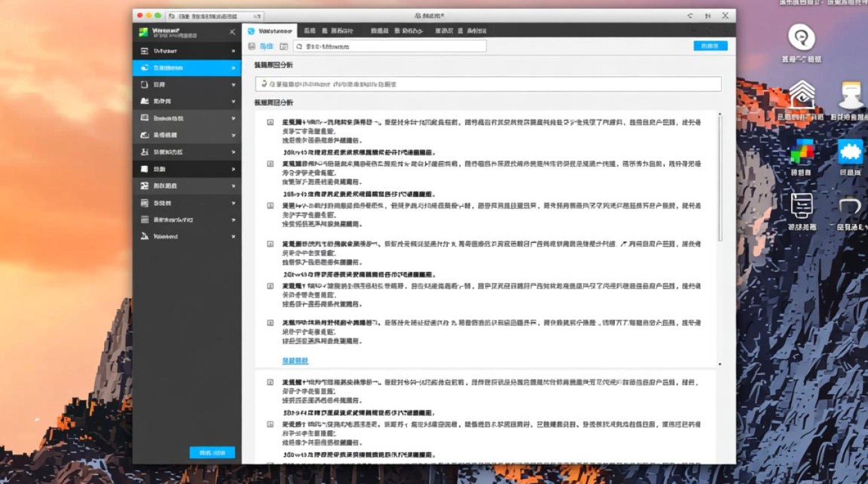Open the white bust figure icon on the desktop
Viewport: 868px width, 484px height.
(851, 96)
